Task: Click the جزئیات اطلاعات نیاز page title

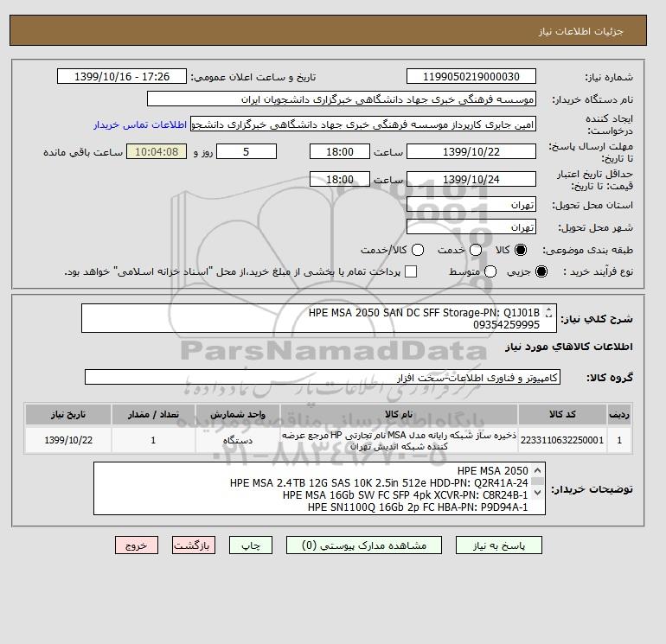Action: pos(580,31)
